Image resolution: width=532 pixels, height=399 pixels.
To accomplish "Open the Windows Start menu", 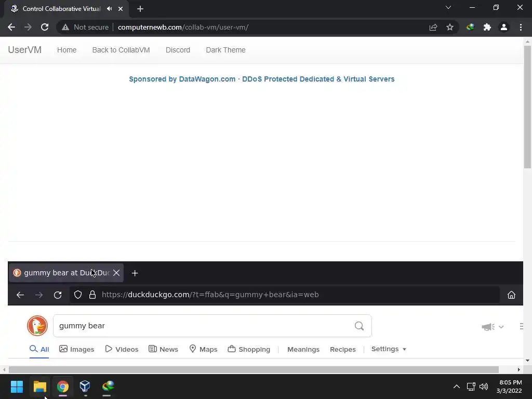I will pos(17,387).
